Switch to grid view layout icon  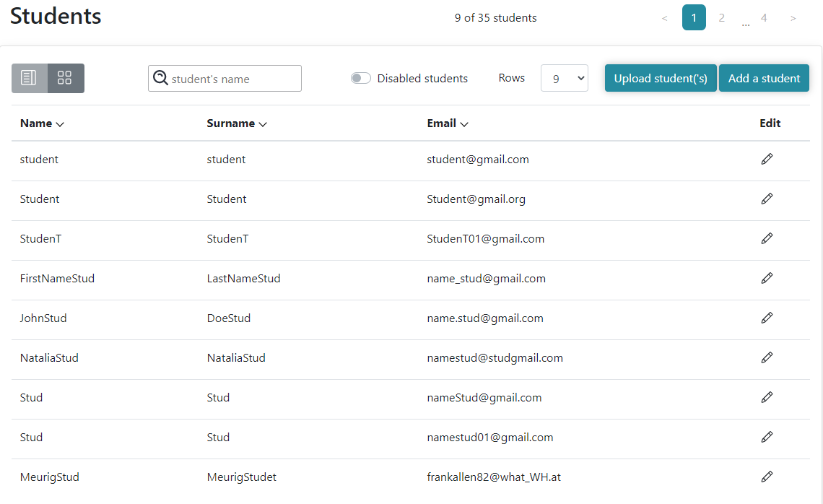click(x=65, y=78)
